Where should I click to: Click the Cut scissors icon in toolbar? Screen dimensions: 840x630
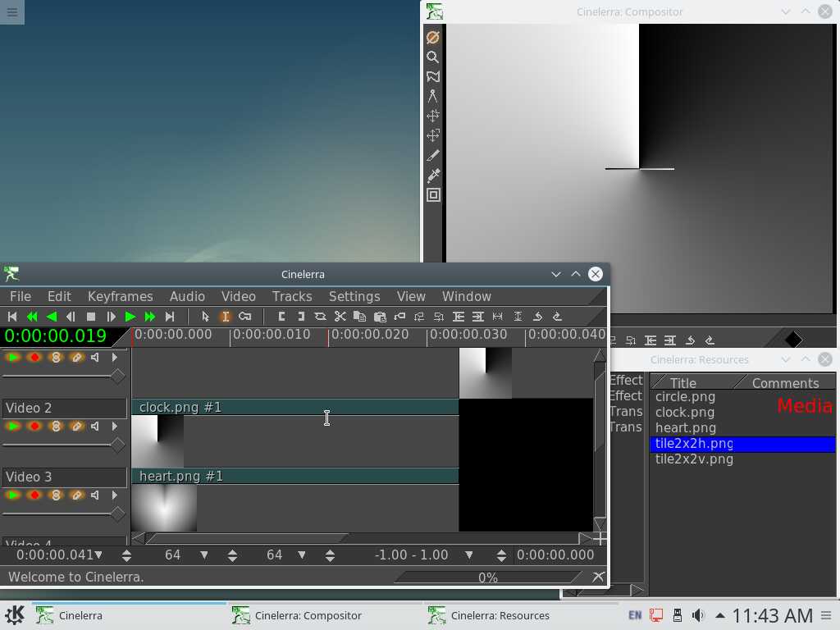point(340,317)
